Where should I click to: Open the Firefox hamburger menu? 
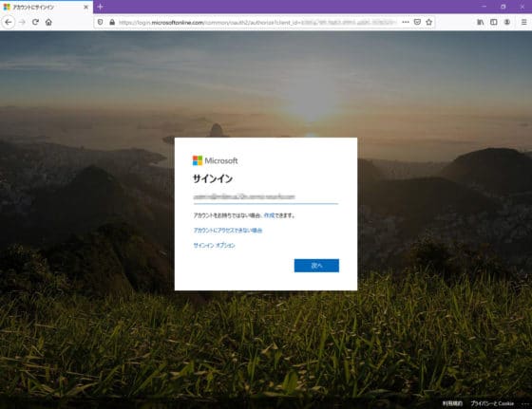[523, 22]
